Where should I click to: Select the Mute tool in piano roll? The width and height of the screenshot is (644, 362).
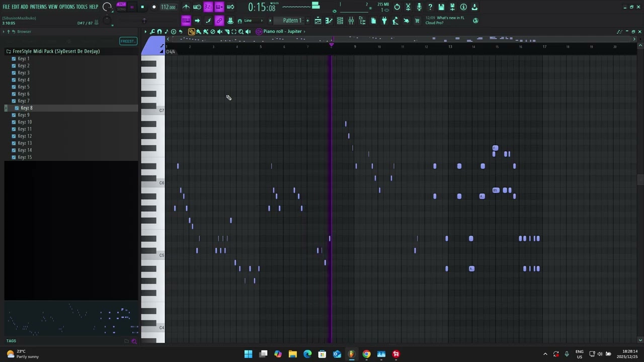click(220, 32)
